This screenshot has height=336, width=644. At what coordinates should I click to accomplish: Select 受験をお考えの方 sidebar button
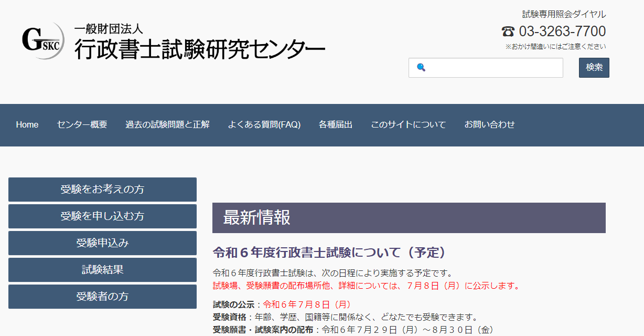[x=102, y=190]
